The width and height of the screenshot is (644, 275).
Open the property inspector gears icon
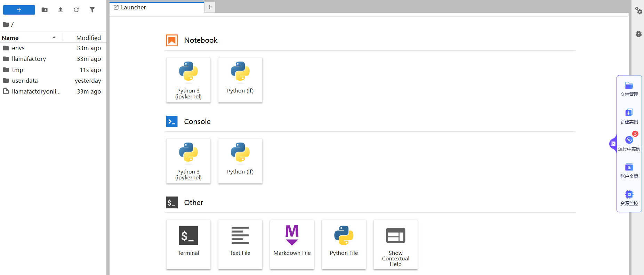pyautogui.click(x=638, y=11)
